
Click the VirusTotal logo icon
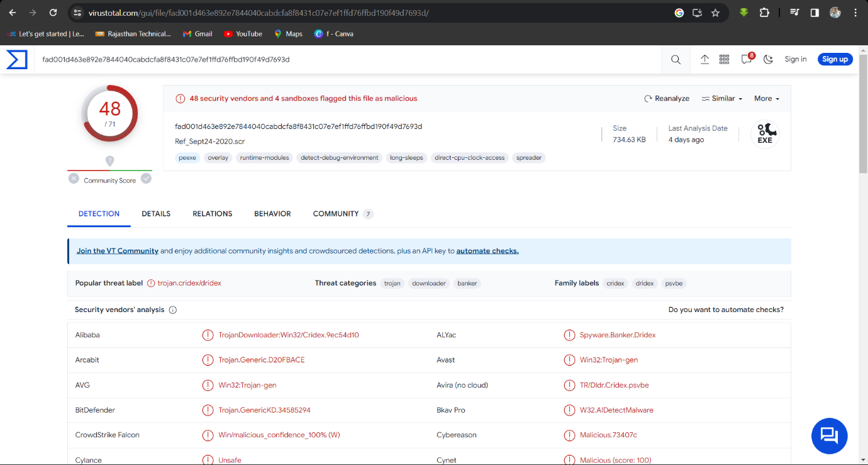point(17,59)
